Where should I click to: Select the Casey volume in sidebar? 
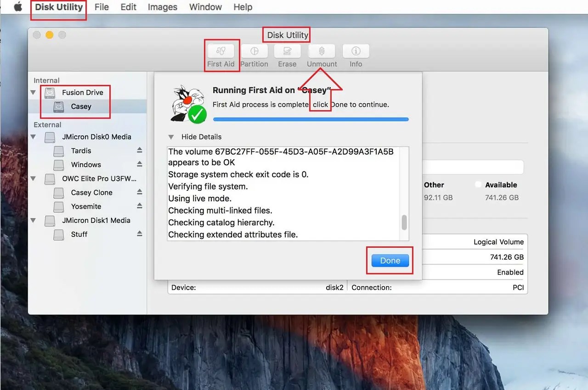[x=80, y=106]
